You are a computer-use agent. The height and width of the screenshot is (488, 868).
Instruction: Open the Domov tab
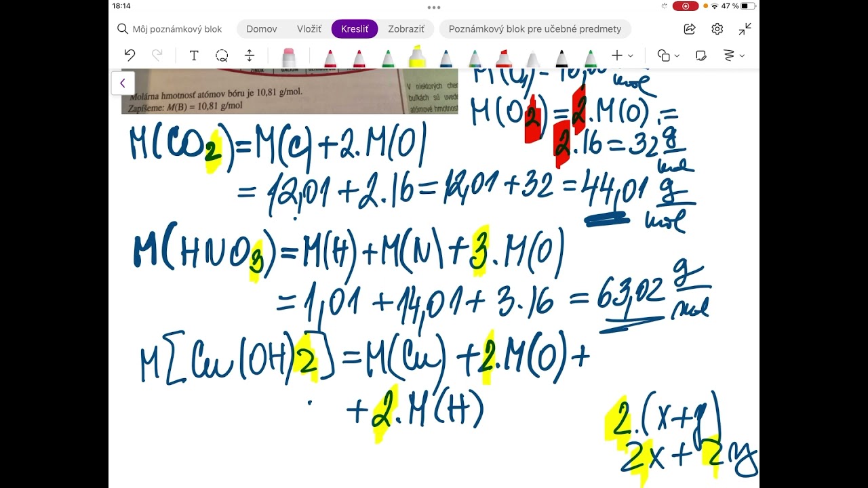pos(261,29)
